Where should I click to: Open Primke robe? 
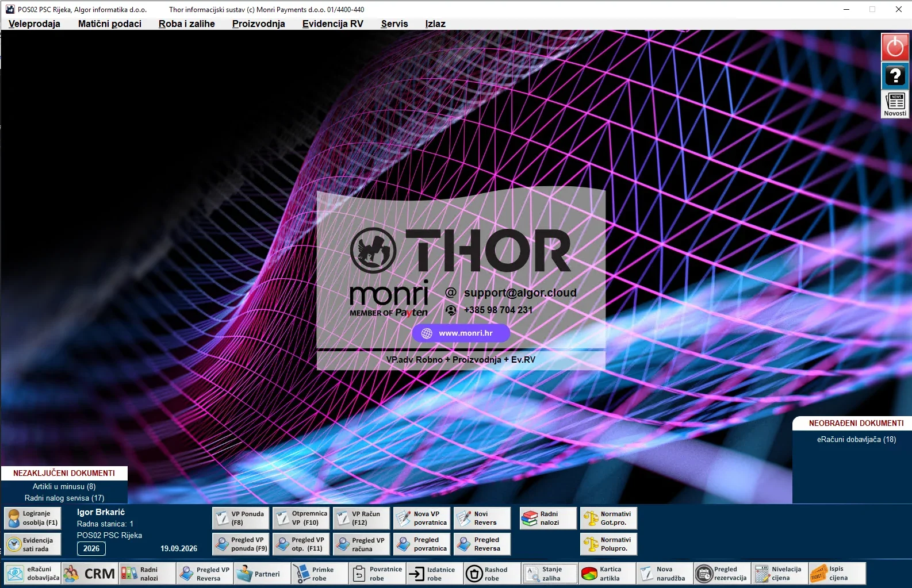320,574
